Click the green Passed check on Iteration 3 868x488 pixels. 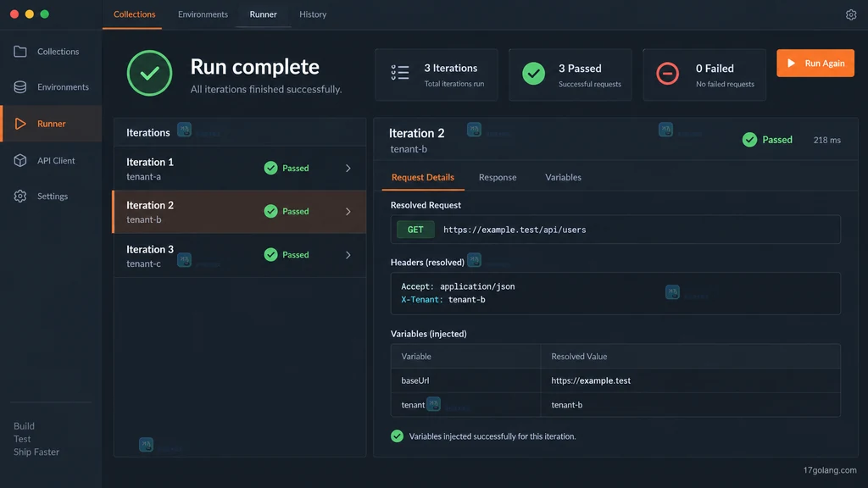(270, 254)
